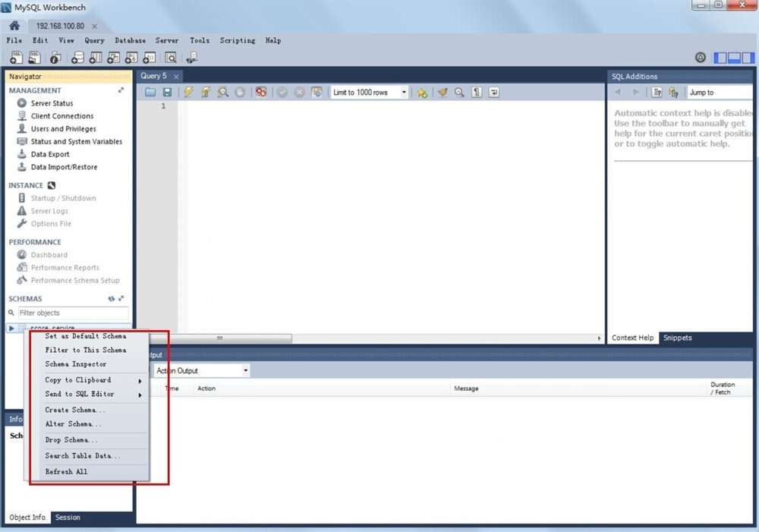Click the editor horizontal scrollbar thumb
Image resolution: width=759 pixels, height=532 pixels.
(220, 338)
